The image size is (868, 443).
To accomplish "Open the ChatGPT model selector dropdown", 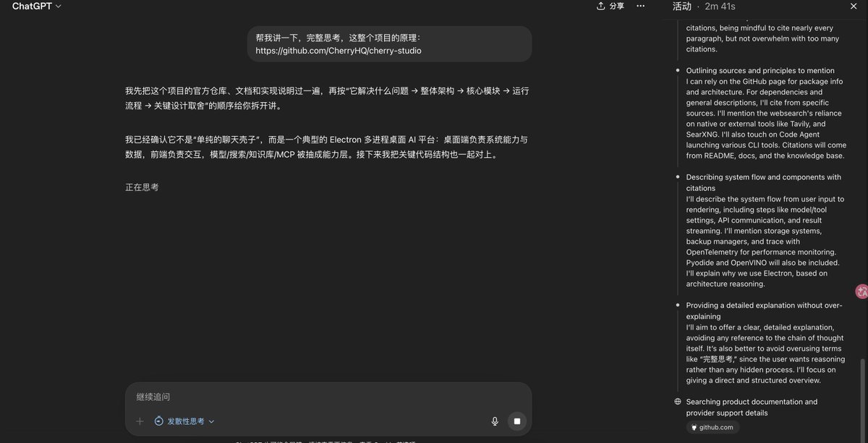I will [x=36, y=7].
